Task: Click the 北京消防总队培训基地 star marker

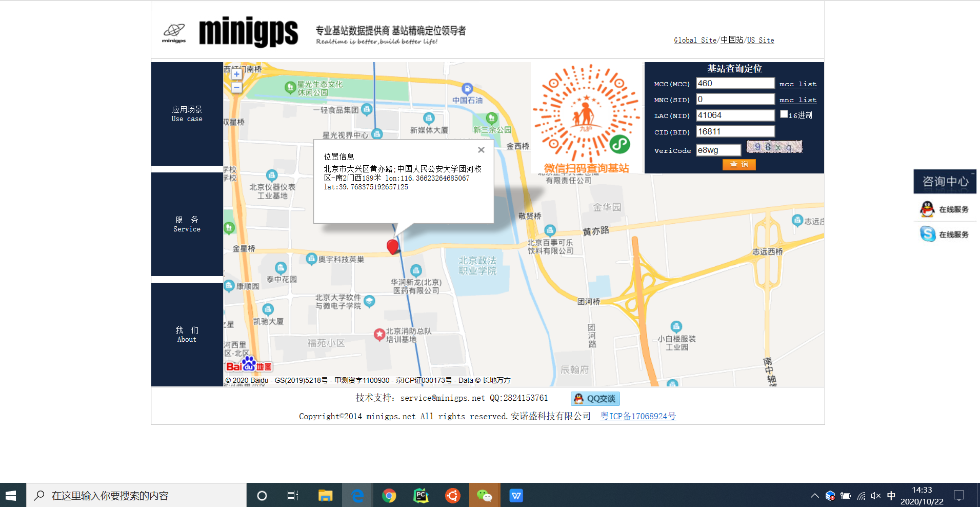Action: [379, 335]
